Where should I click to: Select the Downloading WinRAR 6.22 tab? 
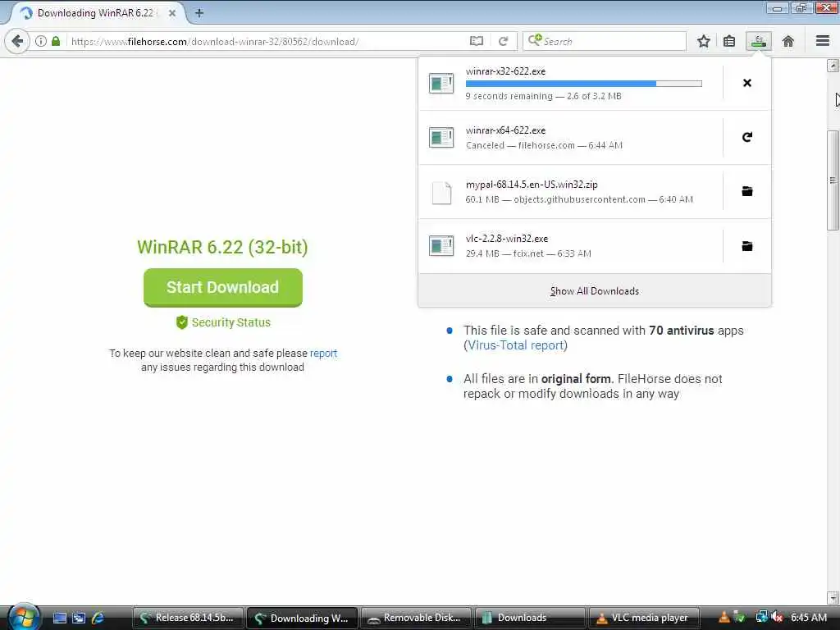coord(96,13)
